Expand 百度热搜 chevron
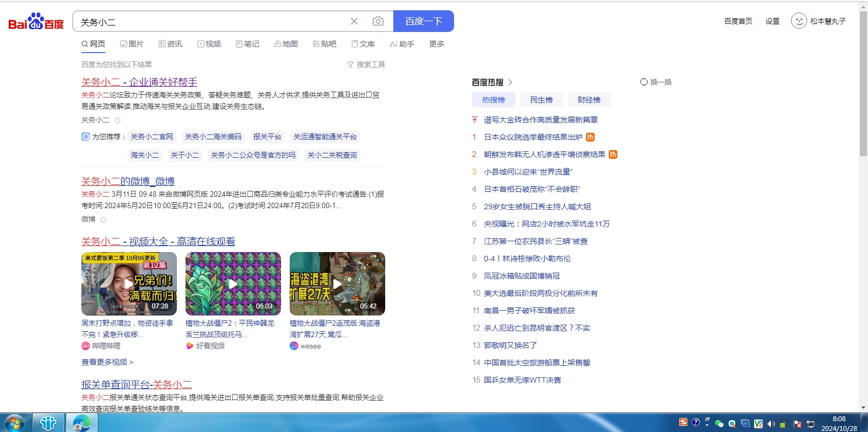This screenshot has width=868, height=432. [510, 82]
